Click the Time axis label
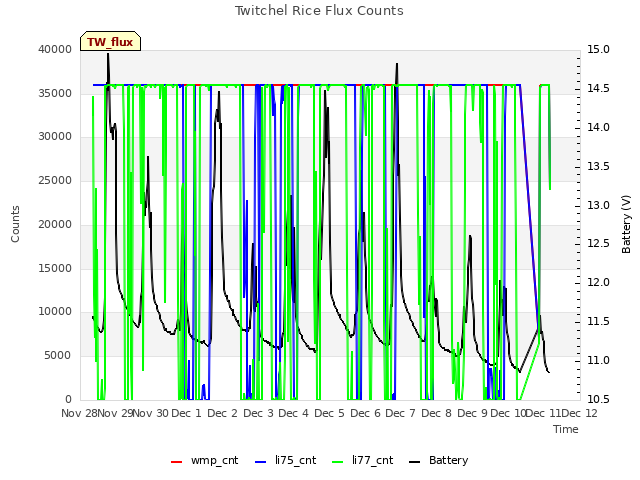640x480 pixels. 566,429
